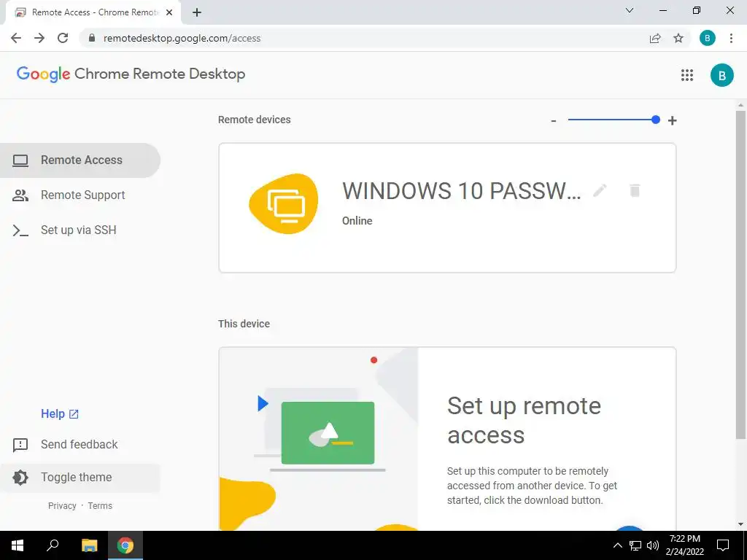747x560 pixels.
Task: Switch to Remote Support in the sidebar
Action: pos(80,195)
